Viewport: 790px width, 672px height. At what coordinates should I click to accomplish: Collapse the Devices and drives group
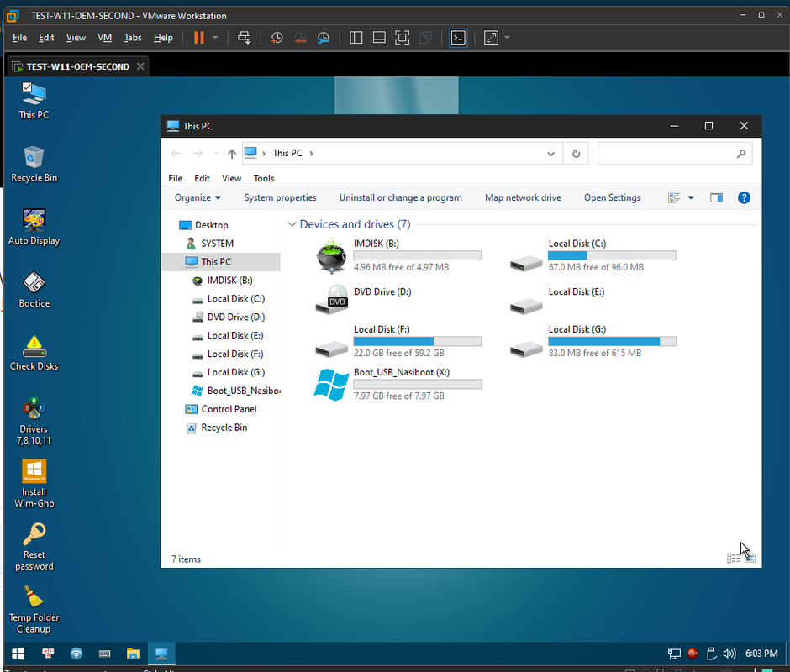tap(292, 224)
